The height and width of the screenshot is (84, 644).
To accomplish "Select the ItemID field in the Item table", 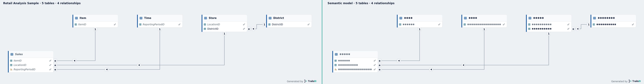I will [x=96, y=25].
